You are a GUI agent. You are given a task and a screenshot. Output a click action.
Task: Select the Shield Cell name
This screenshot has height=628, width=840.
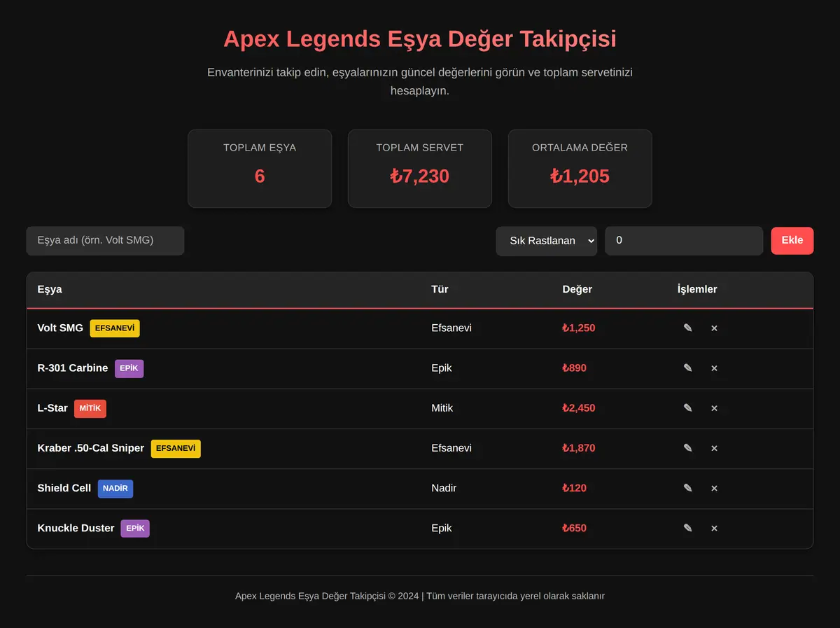click(64, 488)
